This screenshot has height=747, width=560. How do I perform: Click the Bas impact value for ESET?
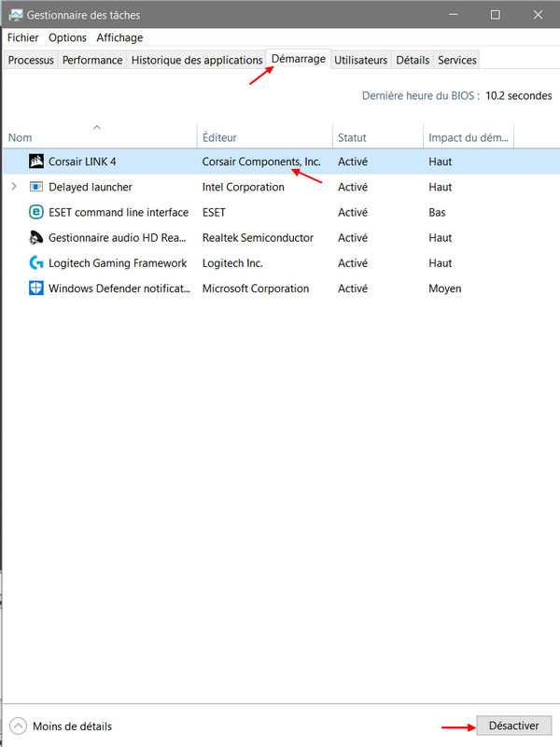(437, 212)
